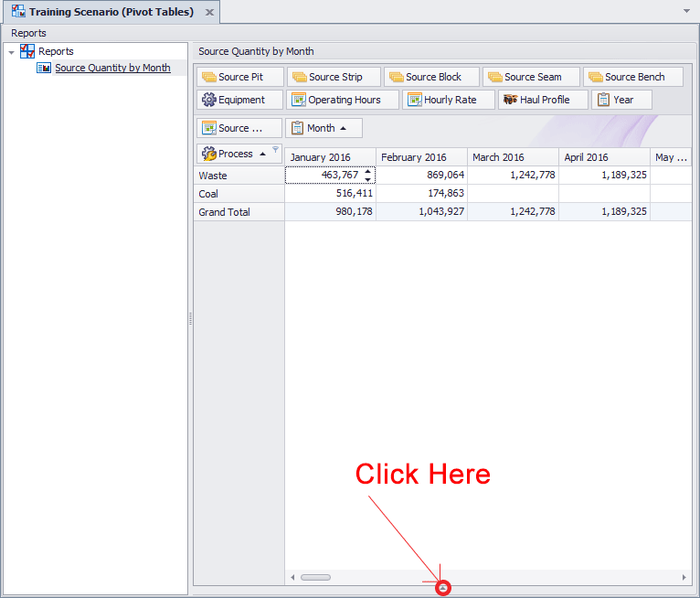Screen dimensions: 700x598
Task: Click the Source Strip field icon
Action: click(x=299, y=77)
